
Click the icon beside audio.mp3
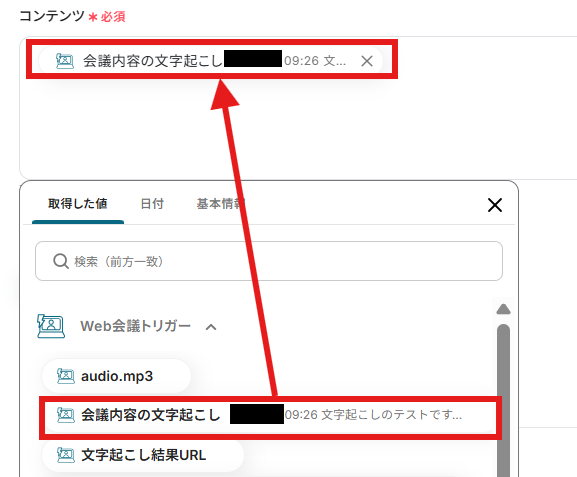point(66,376)
